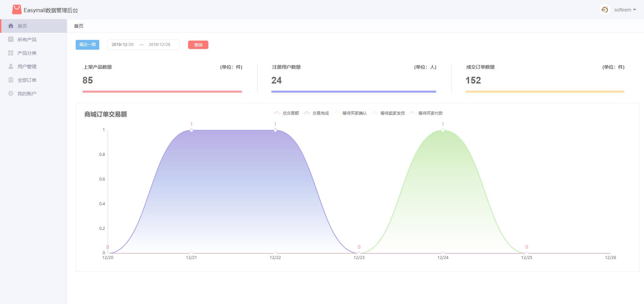Click the 产品分类 grid icon
The height and width of the screenshot is (304, 644).
click(x=11, y=53)
